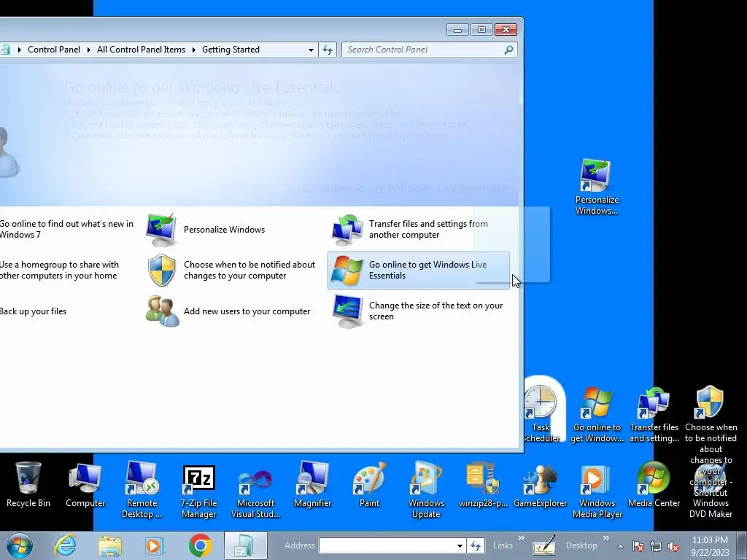Open Add new users to your computer
The width and height of the screenshot is (747, 560).
tap(228, 311)
